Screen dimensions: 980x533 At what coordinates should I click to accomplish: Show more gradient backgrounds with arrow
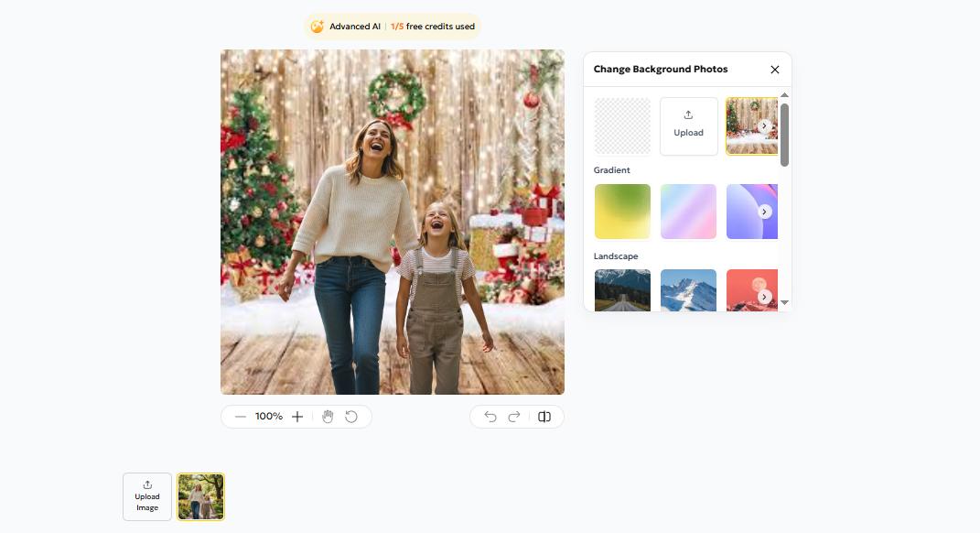click(765, 212)
